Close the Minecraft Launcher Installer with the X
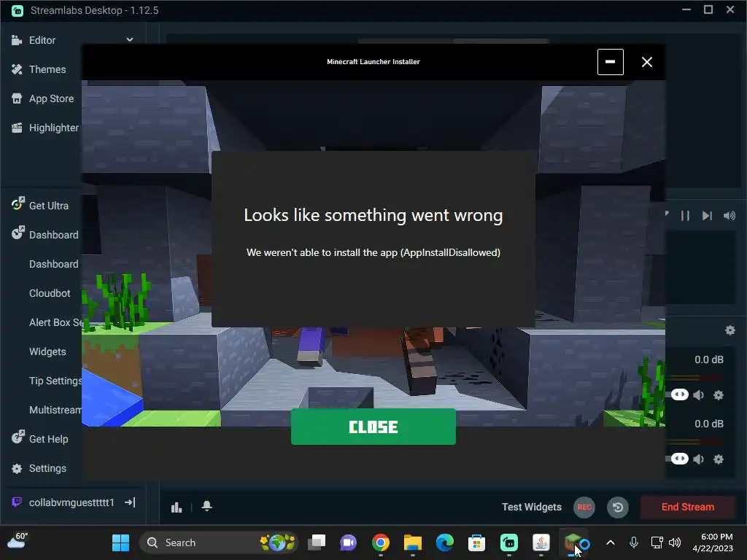This screenshot has width=747, height=560. tap(646, 62)
